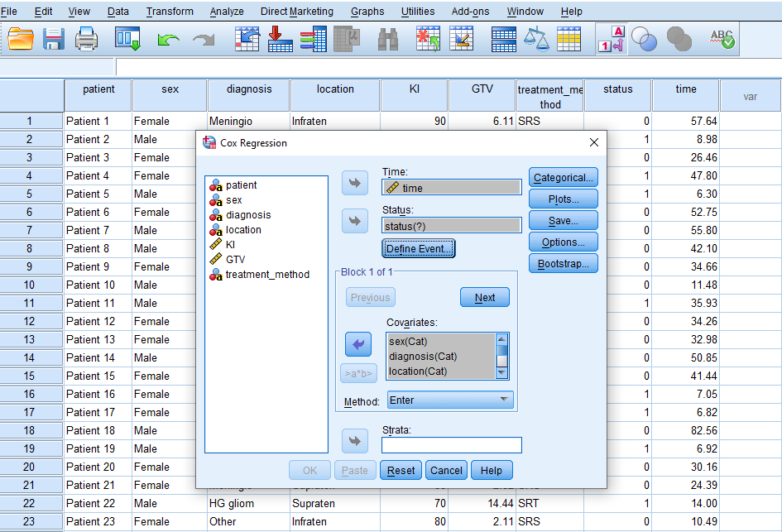782x532 pixels.
Task: Toggle the Value labels icon
Action: point(611,39)
